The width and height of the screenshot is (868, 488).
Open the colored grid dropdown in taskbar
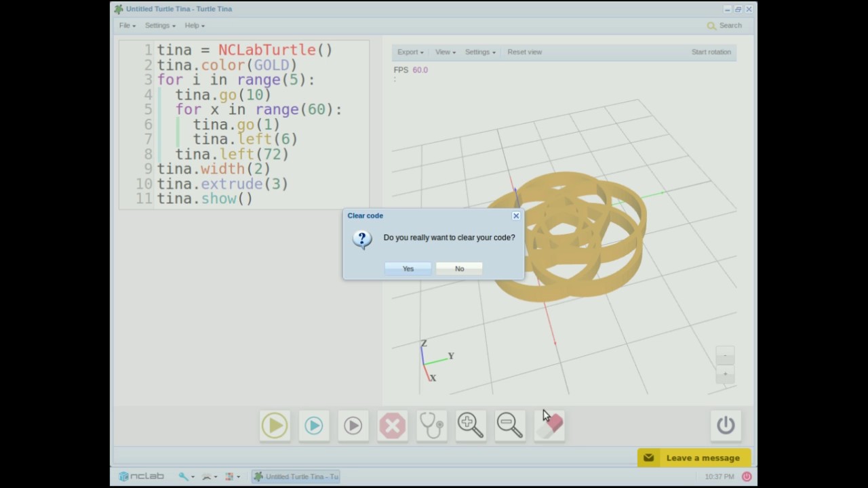[x=232, y=476]
